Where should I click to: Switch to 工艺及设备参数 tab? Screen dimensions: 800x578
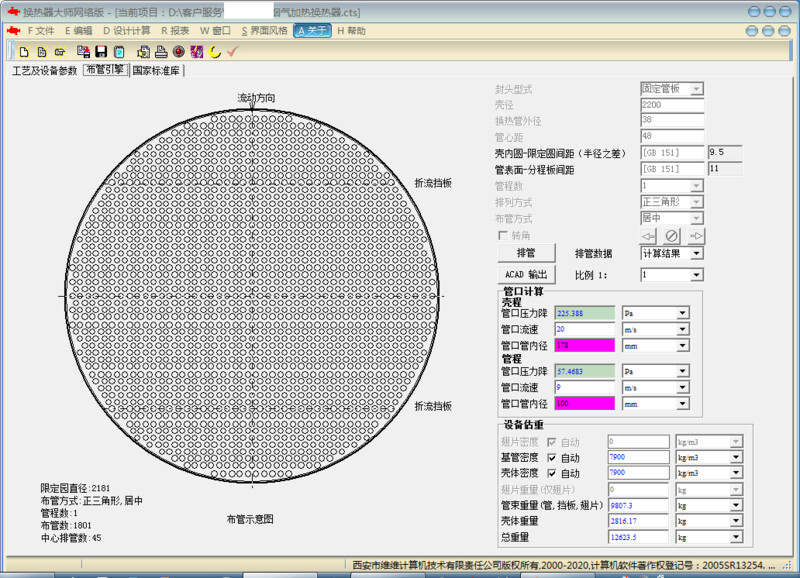click(x=44, y=70)
